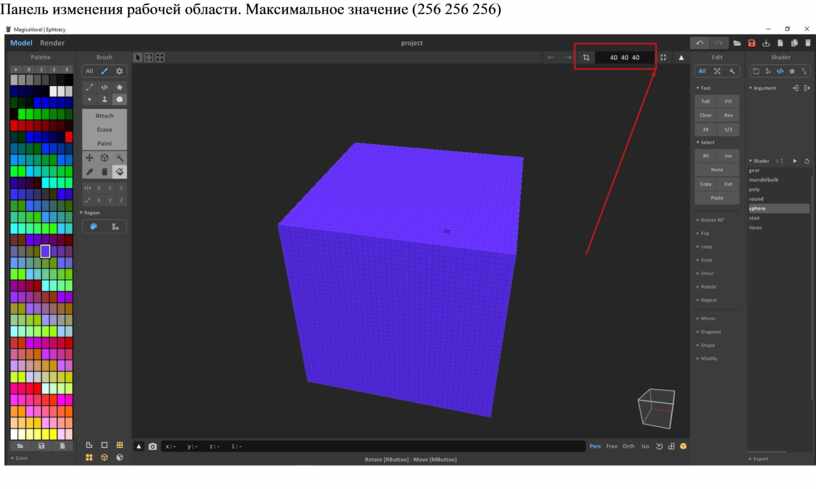Collapse the Select section
The height and width of the screenshot is (489, 816).
click(x=705, y=142)
